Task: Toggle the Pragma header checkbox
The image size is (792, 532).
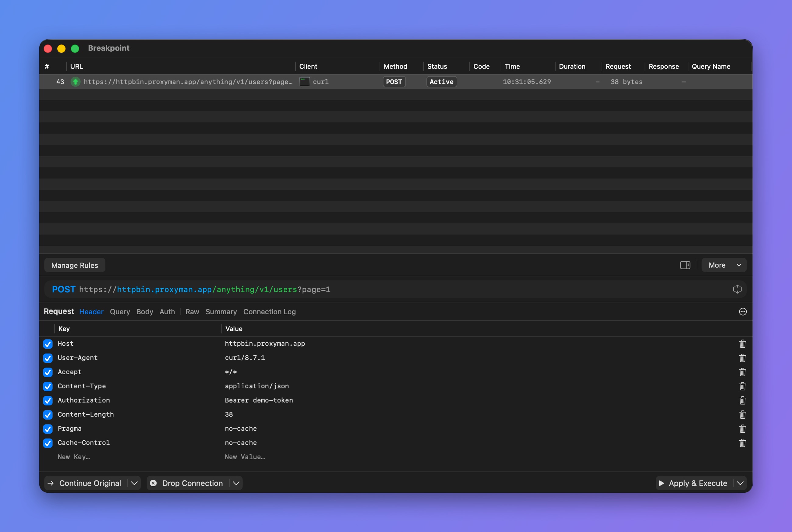Action: (x=48, y=429)
